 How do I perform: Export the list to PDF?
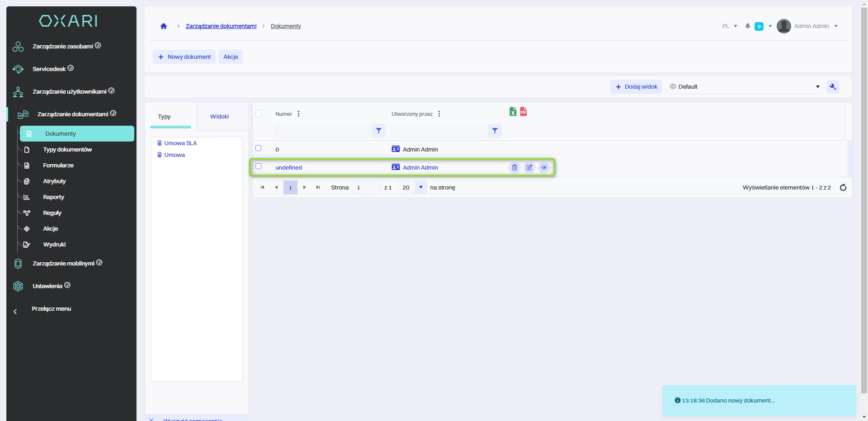point(524,112)
